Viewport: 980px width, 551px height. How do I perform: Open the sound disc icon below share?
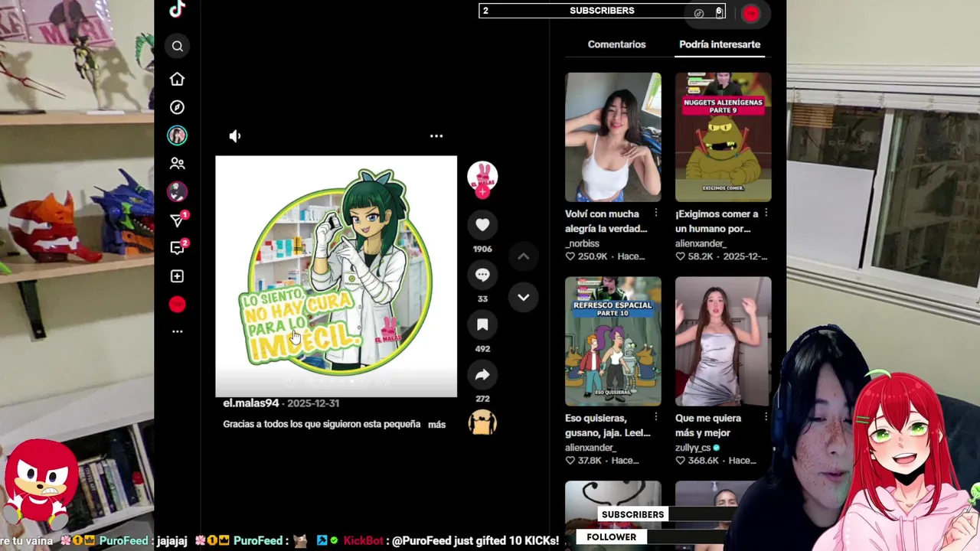point(482,422)
